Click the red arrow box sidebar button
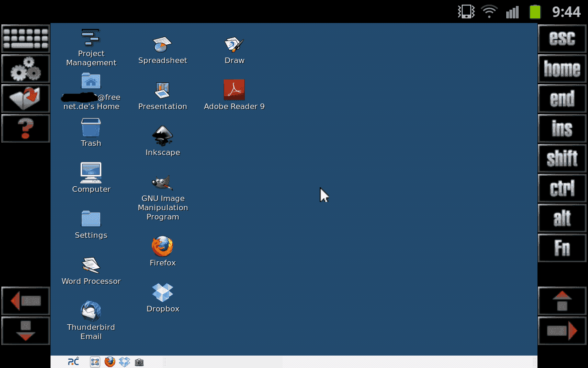The image size is (588, 368). click(26, 98)
